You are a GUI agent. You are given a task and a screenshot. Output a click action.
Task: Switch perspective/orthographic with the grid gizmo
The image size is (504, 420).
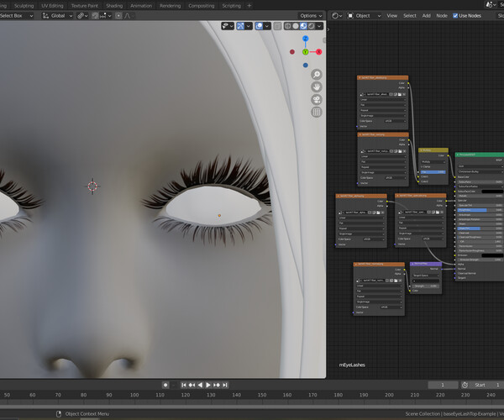coord(317,113)
